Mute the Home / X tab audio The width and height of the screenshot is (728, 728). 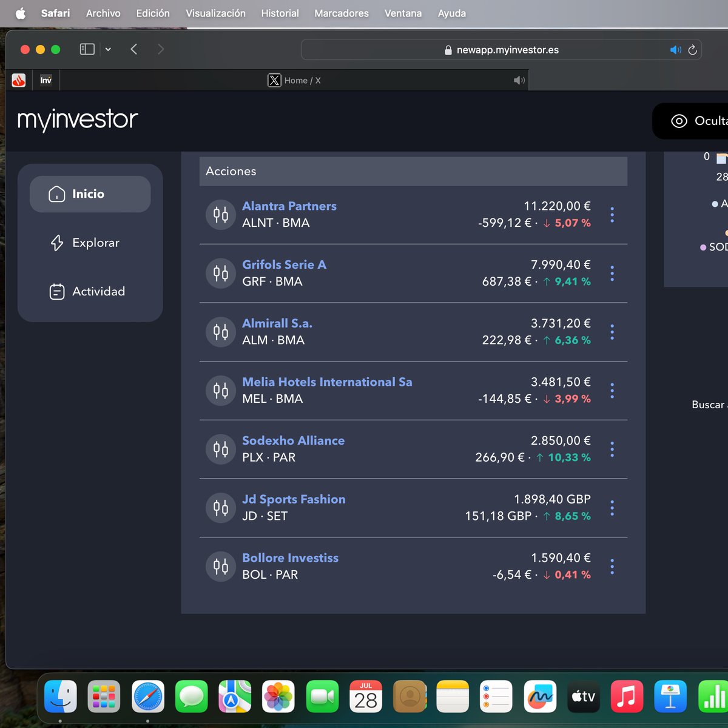point(519,80)
